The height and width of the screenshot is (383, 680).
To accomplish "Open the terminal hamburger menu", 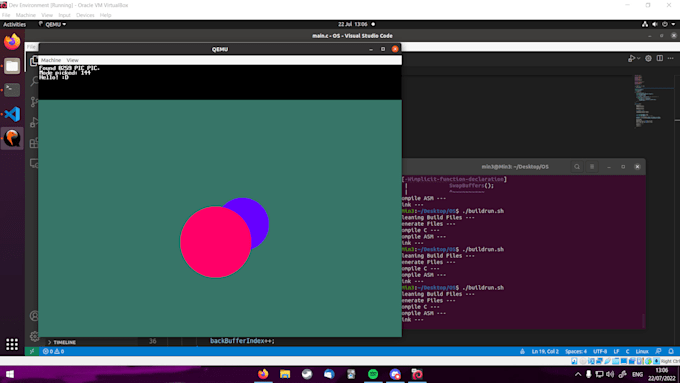I will pyautogui.click(x=592, y=167).
